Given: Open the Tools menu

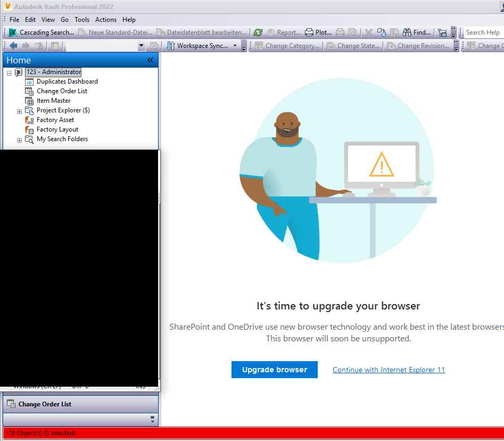Looking at the screenshot, I should click(81, 19).
